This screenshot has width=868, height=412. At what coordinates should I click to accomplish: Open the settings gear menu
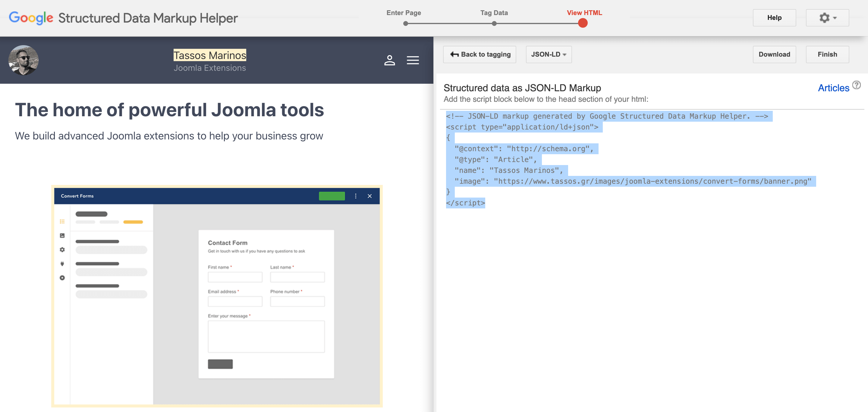[827, 18]
